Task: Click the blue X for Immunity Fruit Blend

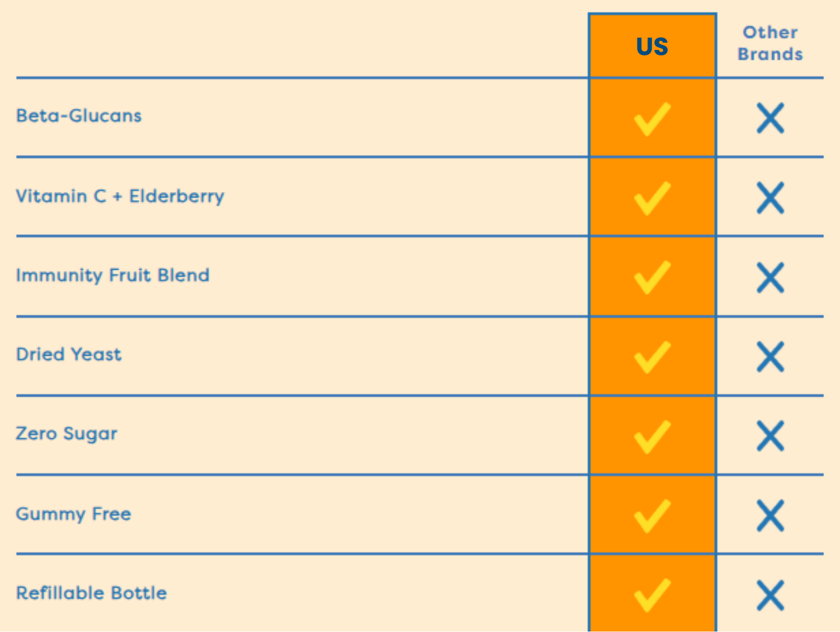Action: point(770,277)
